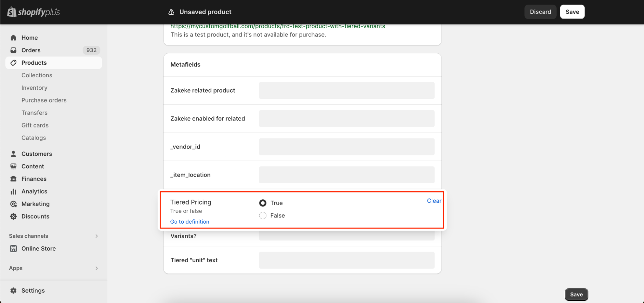The width and height of the screenshot is (644, 303).
Task: Go to Purchase orders page
Action: [44, 100]
